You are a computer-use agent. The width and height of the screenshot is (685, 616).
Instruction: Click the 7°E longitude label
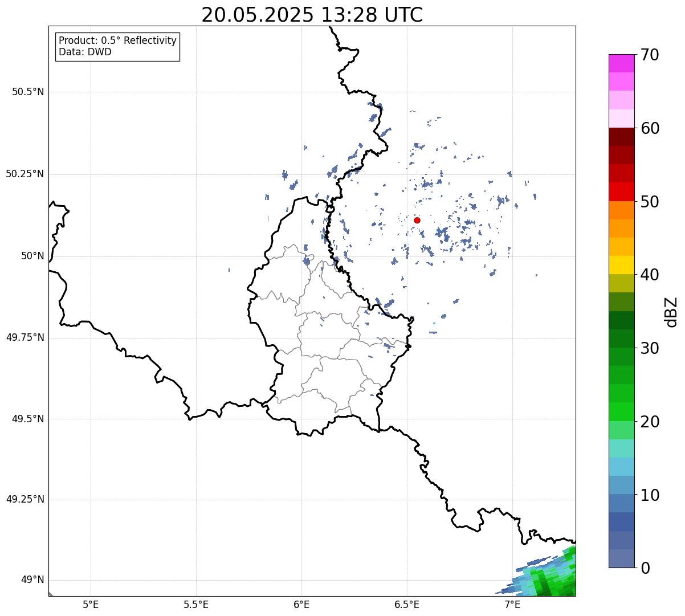[512, 604]
